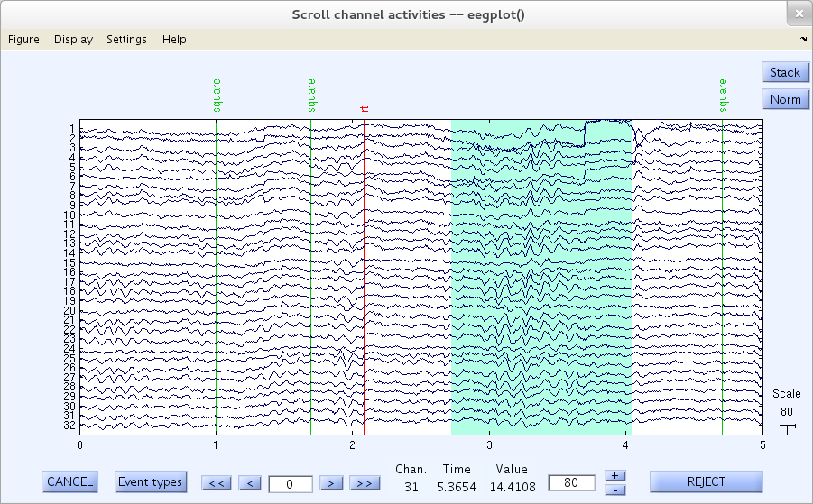Screen dimensions: 813x504
Task: Show the Event types legend
Action: coord(150,482)
